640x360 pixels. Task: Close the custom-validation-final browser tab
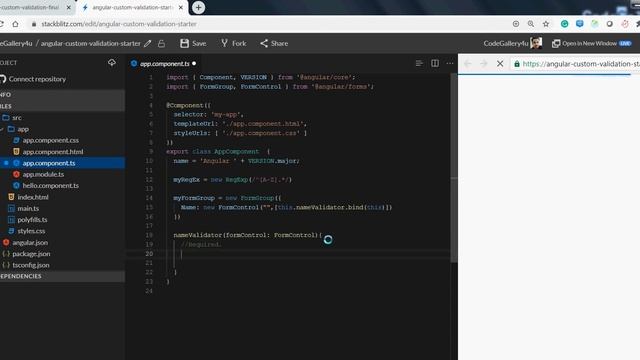click(69, 7)
